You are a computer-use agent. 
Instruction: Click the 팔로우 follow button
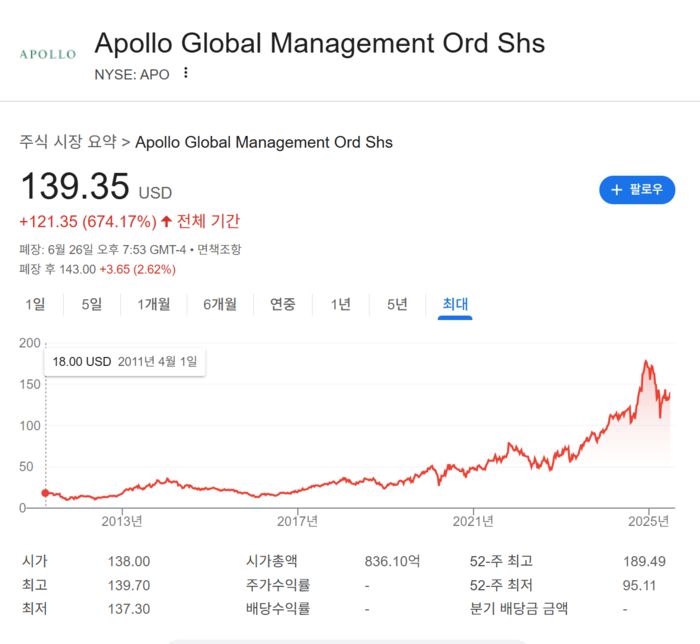(x=637, y=189)
